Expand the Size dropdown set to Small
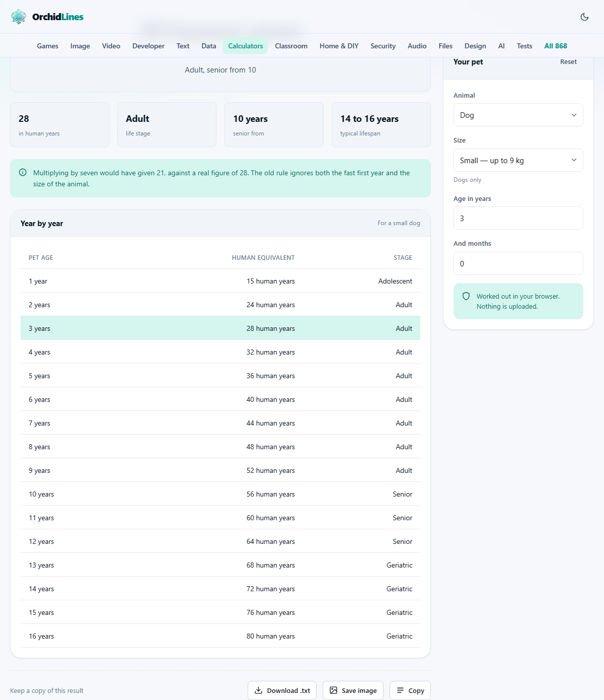This screenshot has width=604, height=700. [518, 160]
